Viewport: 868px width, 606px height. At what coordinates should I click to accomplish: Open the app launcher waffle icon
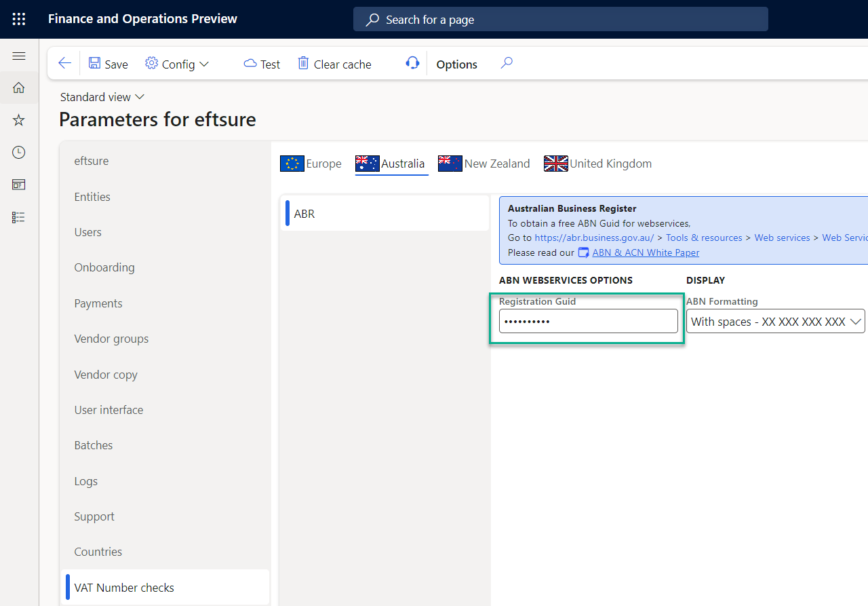[x=19, y=19]
